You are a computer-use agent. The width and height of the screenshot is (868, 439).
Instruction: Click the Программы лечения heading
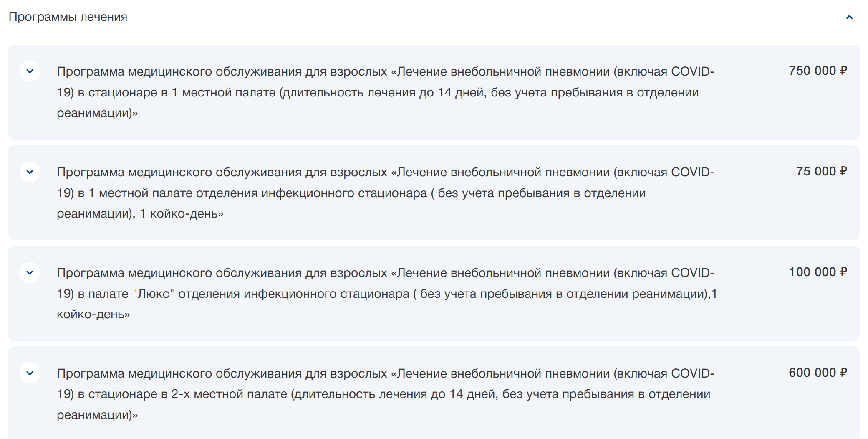click(x=68, y=17)
